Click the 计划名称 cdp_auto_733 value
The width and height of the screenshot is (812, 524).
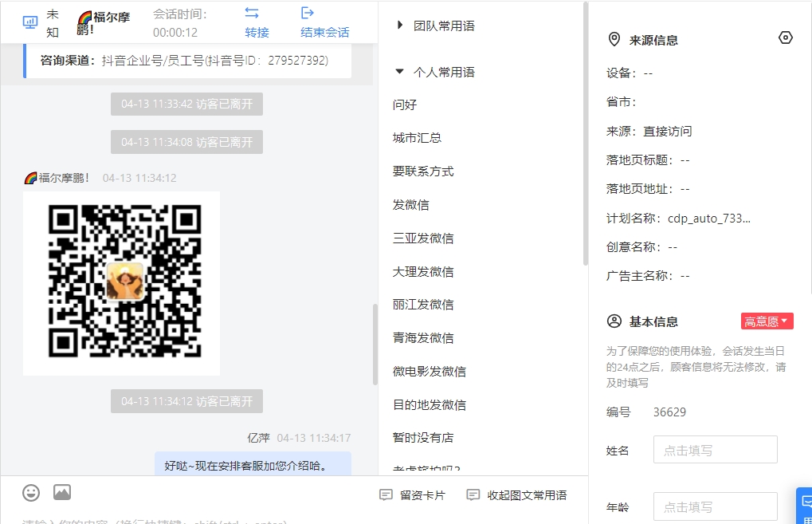tap(709, 219)
